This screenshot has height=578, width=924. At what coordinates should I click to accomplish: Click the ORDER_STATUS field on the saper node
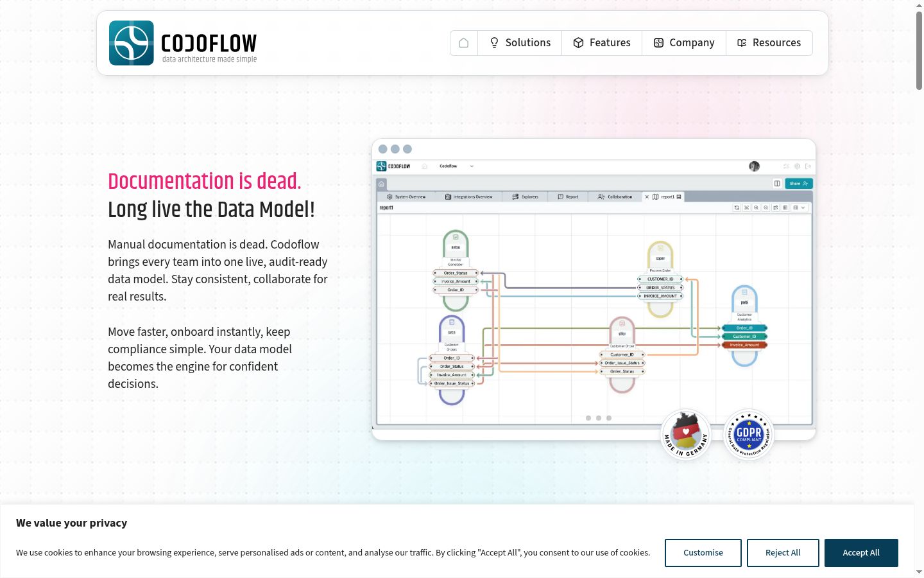tap(660, 288)
